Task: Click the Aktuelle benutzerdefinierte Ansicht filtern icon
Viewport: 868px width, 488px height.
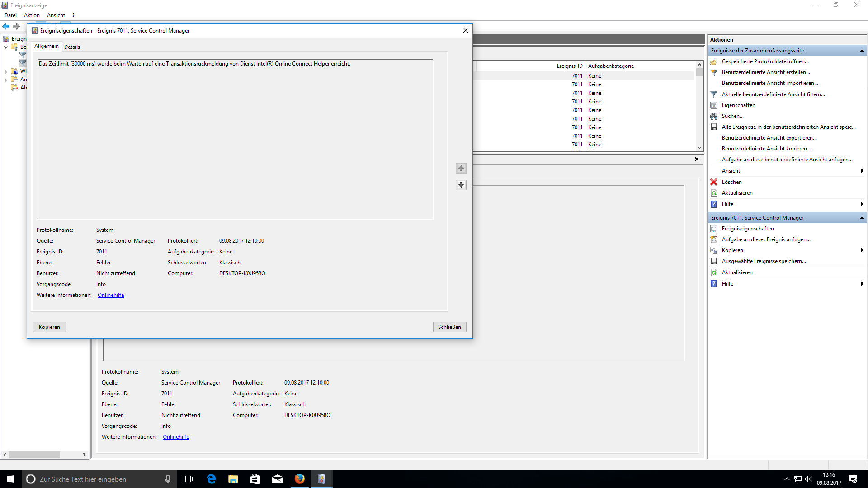Action: point(714,94)
